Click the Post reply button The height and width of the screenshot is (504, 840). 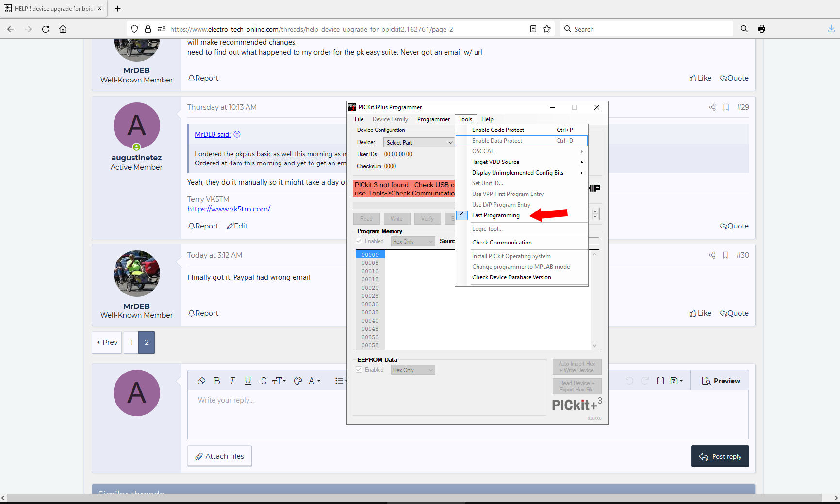click(x=720, y=456)
